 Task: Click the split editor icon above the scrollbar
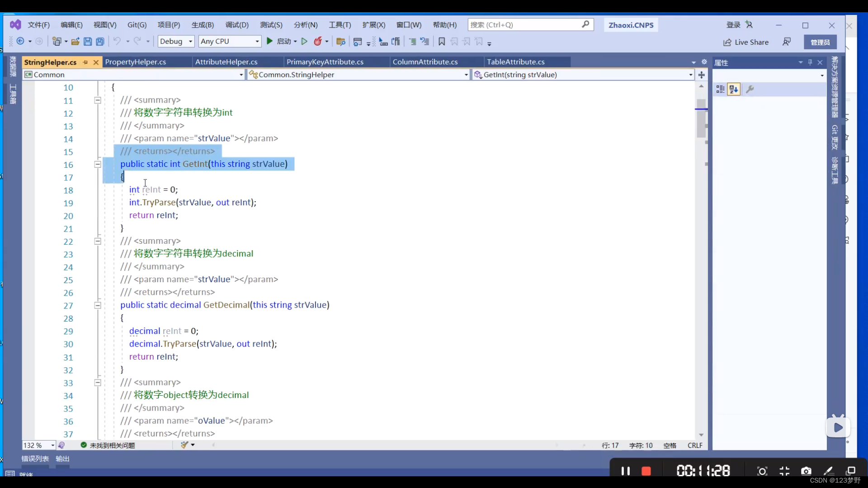point(701,75)
